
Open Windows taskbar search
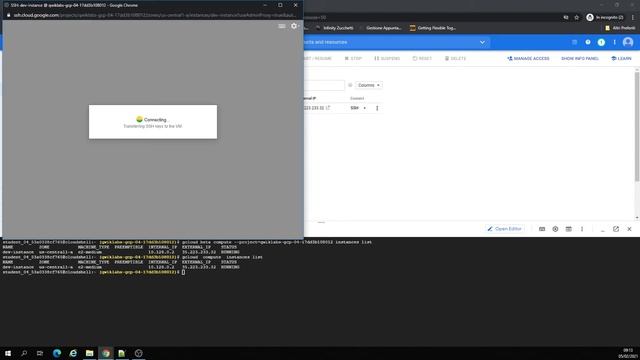pyautogui.click(x=24, y=353)
